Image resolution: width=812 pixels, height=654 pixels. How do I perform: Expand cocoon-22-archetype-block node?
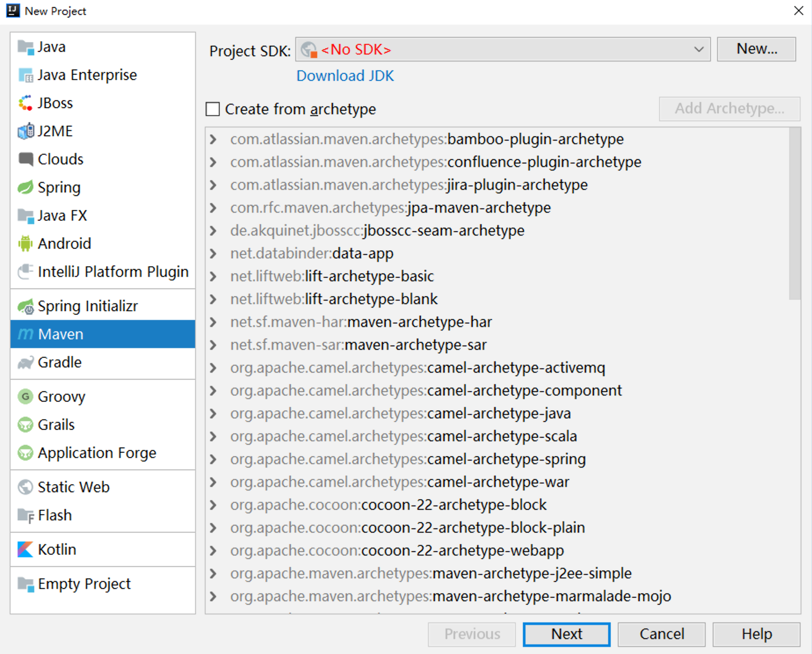(x=214, y=505)
